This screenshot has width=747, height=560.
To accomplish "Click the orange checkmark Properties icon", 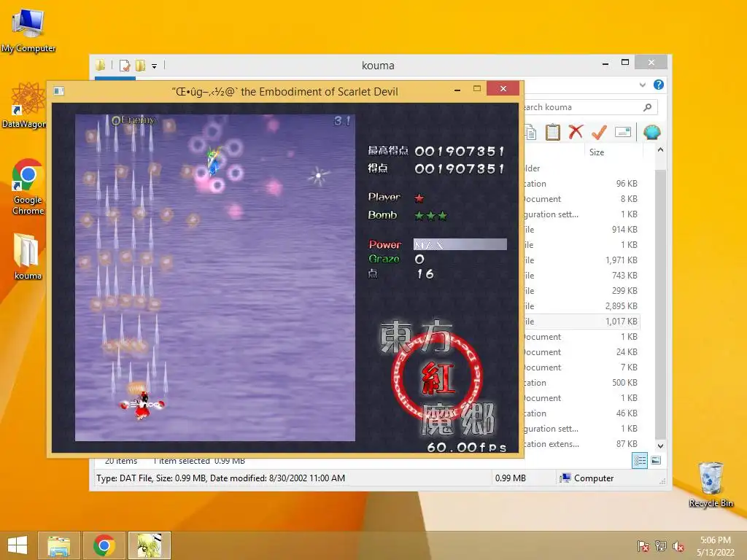I will [600, 132].
